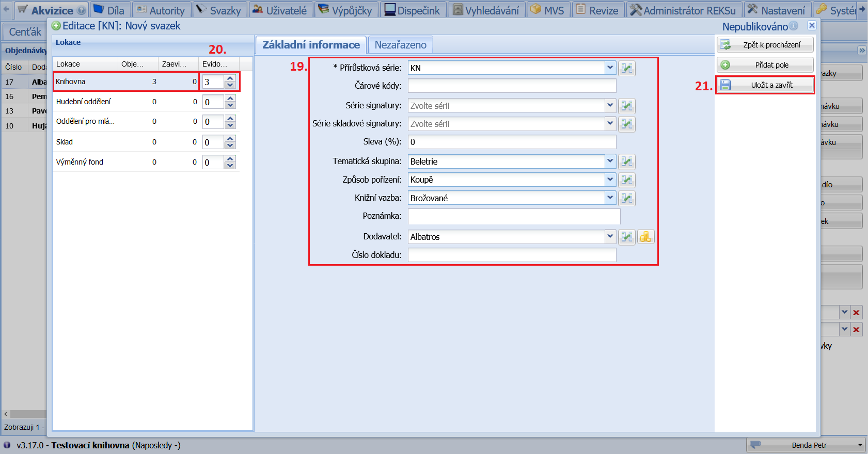868x454 pixels.
Task: Click edit icon next to Série skladové signatury
Action: pos(627,124)
